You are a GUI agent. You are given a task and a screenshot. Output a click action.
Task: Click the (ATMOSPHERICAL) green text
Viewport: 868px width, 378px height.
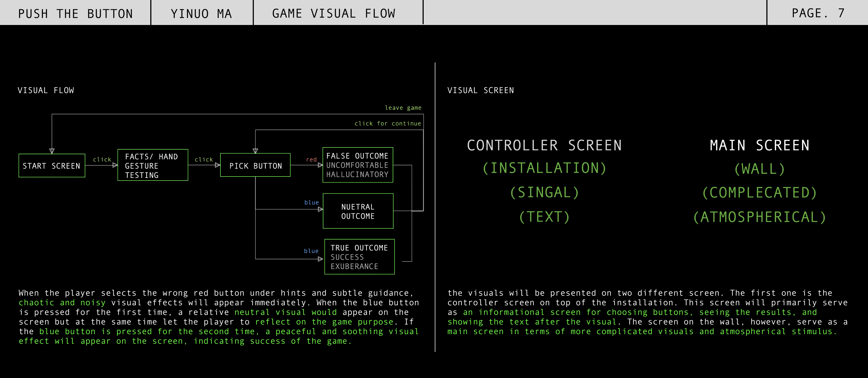pyautogui.click(x=760, y=217)
